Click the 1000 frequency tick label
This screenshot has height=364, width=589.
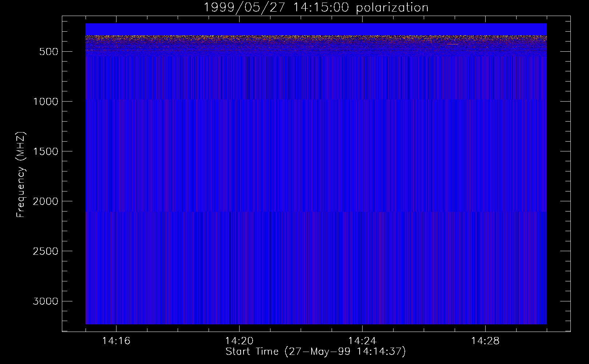pos(46,102)
